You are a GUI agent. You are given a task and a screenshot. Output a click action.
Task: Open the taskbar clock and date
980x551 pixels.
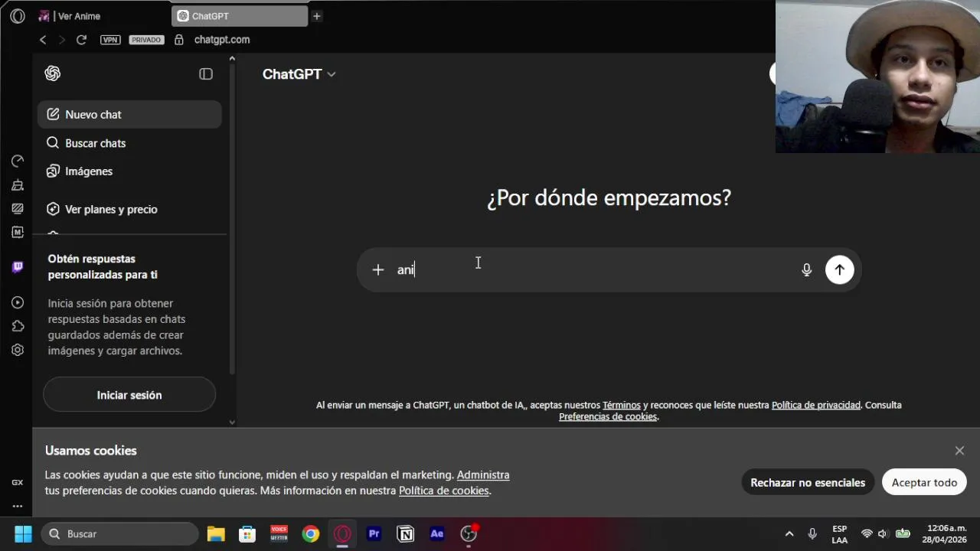[946, 534]
